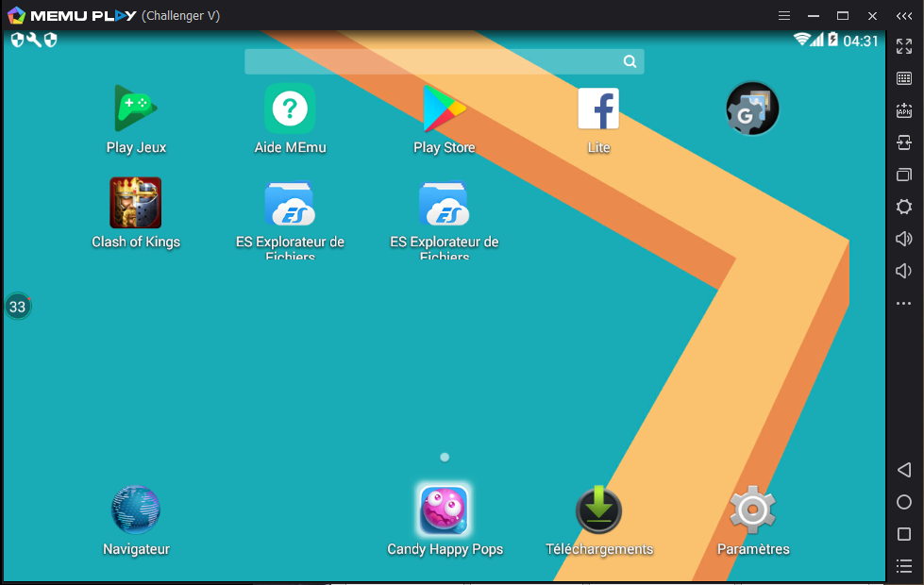
Task: Toggle MEmu fullscreen mode
Action: point(904,46)
